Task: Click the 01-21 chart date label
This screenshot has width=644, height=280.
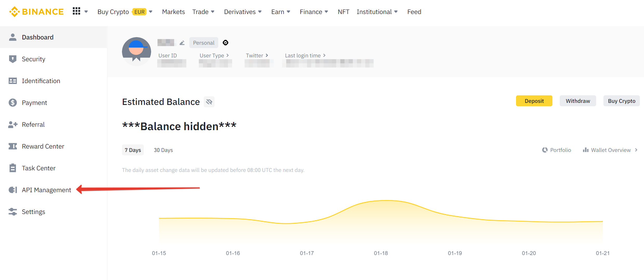Action: 603,253
